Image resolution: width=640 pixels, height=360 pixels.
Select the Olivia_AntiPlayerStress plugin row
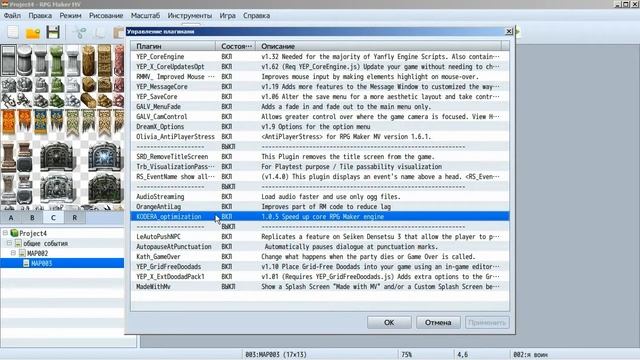coord(320,136)
